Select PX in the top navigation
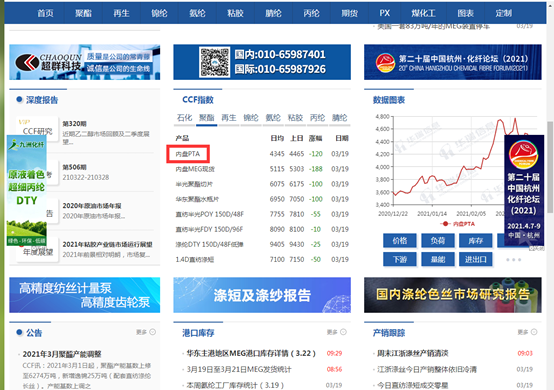 tap(385, 13)
